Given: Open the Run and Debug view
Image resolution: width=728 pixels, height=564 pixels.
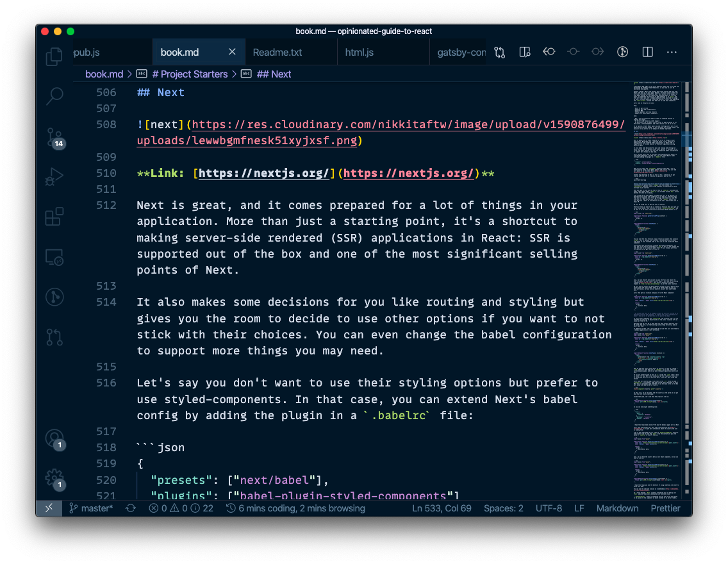Looking at the screenshot, I should [x=54, y=177].
